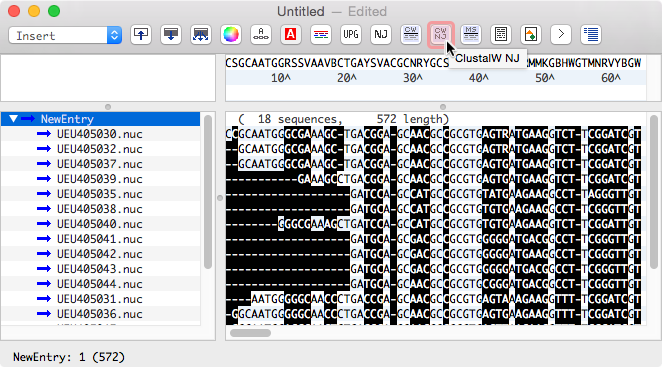Click the download arrow toolbar icon
662x367 pixels.
(171, 34)
